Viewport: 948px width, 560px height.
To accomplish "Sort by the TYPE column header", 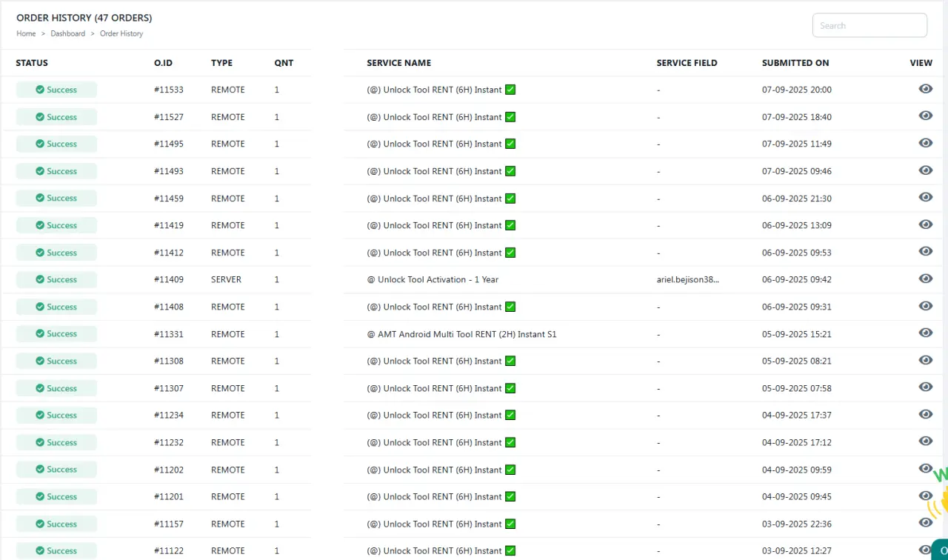I will (221, 63).
